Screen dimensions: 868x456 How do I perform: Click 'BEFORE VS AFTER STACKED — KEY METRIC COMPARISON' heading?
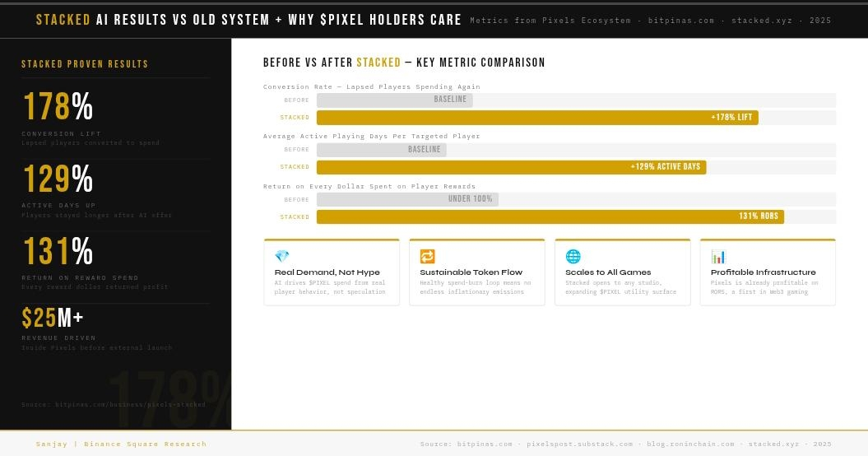tap(404, 63)
